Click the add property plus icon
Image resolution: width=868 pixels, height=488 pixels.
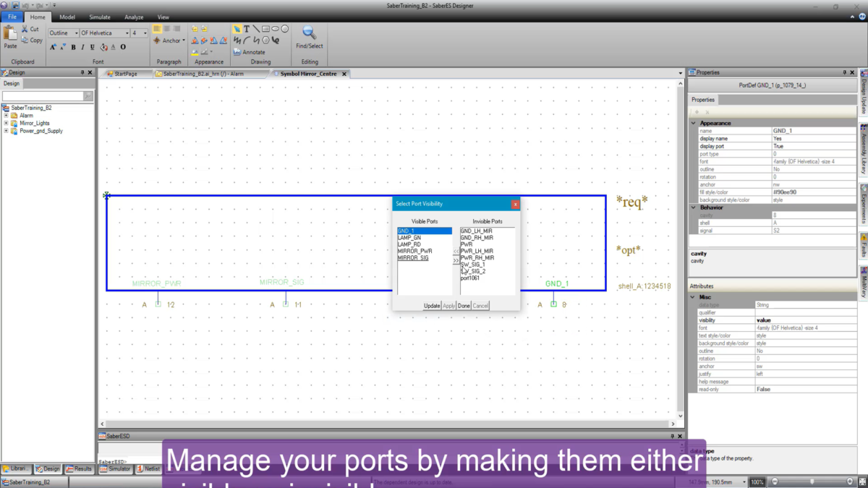697,112
